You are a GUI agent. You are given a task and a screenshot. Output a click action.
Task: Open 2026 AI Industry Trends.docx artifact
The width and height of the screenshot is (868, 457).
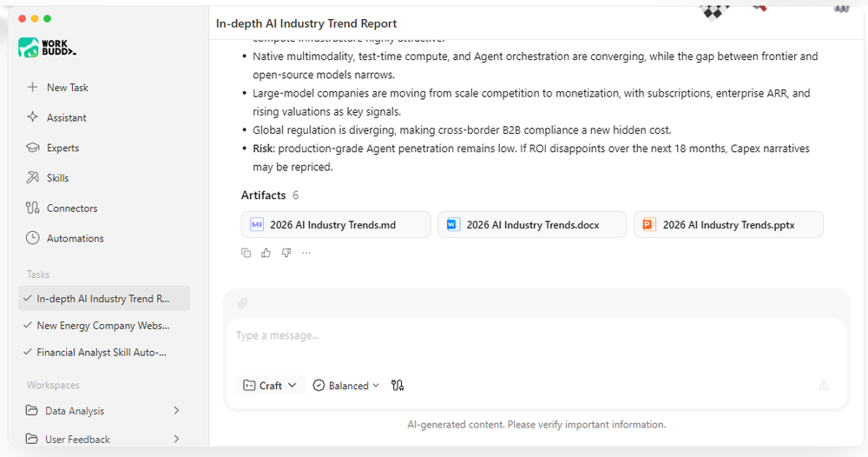(532, 224)
